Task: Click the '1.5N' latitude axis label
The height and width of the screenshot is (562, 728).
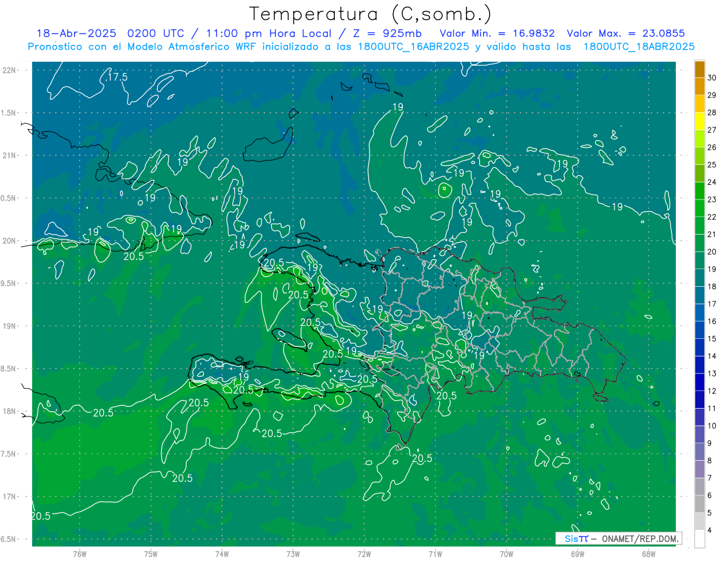Action: click(x=10, y=113)
